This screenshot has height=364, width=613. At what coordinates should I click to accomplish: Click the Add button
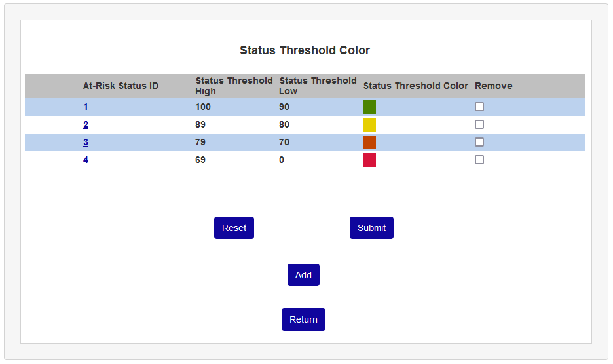coord(303,275)
